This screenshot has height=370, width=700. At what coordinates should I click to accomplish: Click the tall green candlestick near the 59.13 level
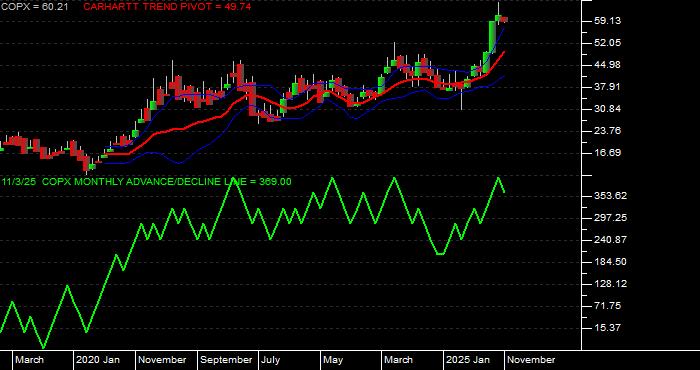(x=492, y=37)
